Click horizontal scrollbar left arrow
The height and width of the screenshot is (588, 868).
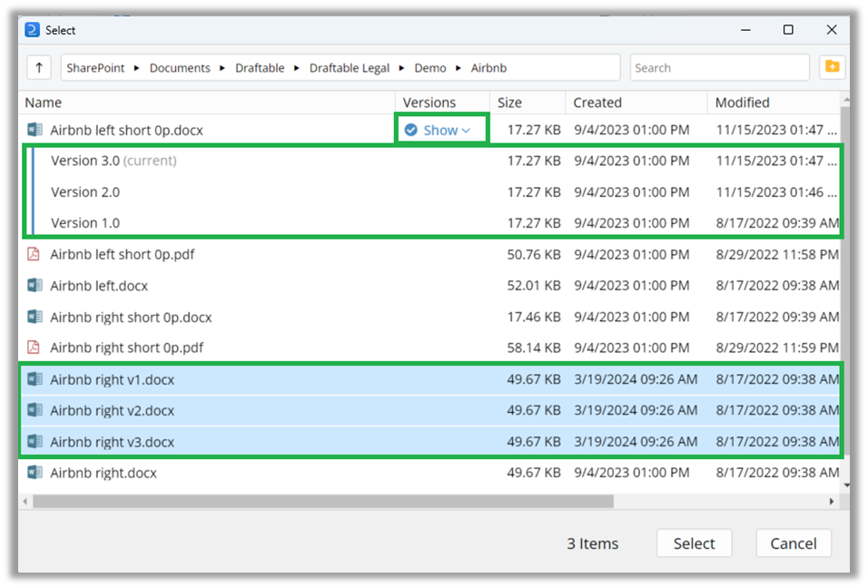pos(25,501)
